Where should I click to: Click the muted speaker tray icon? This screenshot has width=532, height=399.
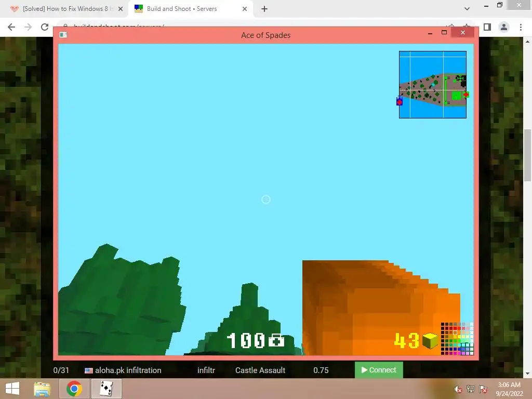tap(458, 390)
